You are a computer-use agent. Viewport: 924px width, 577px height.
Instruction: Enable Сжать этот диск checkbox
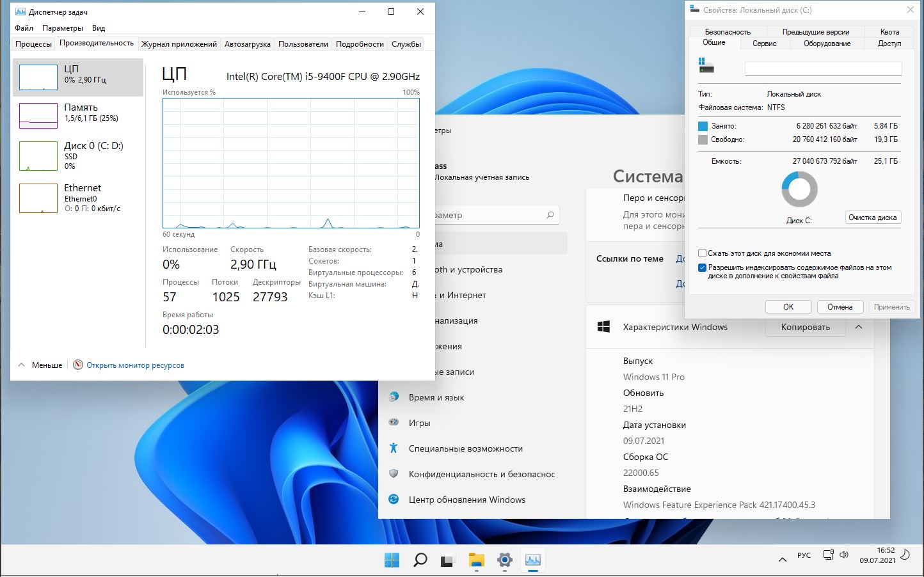click(x=703, y=253)
